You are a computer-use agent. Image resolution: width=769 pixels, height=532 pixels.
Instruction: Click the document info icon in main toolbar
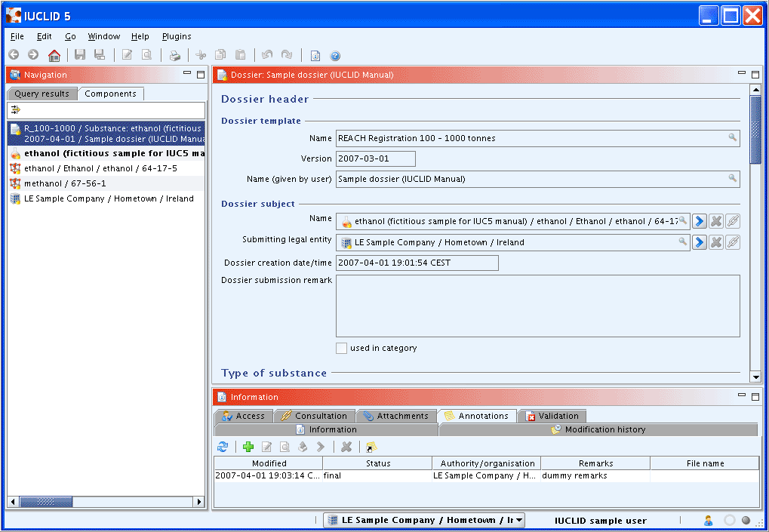[315, 56]
